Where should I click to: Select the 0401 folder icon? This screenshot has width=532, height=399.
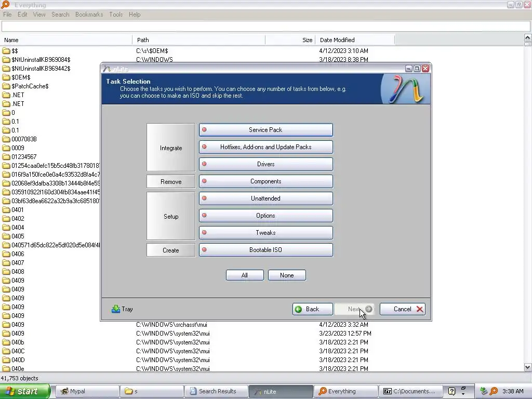point(6,210)
